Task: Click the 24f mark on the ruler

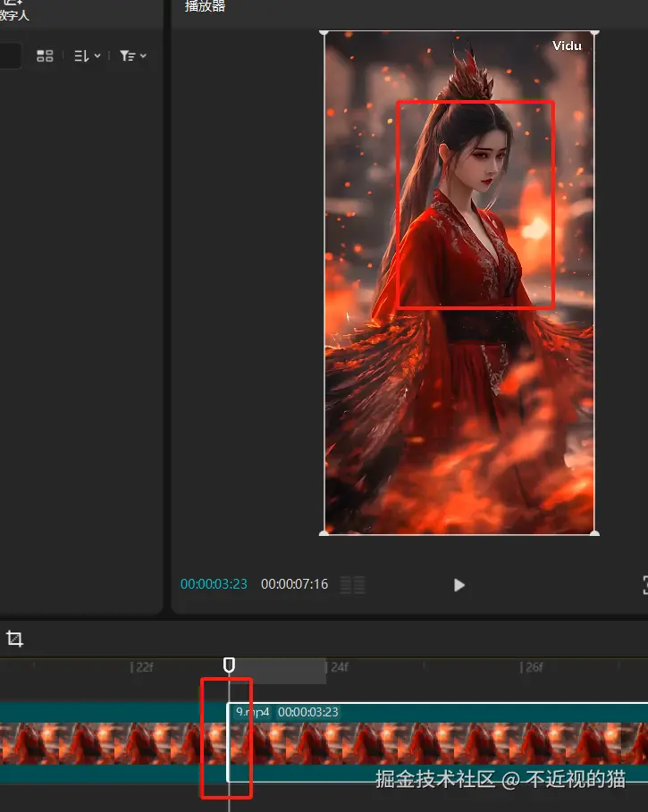Action: coord(340,667)
